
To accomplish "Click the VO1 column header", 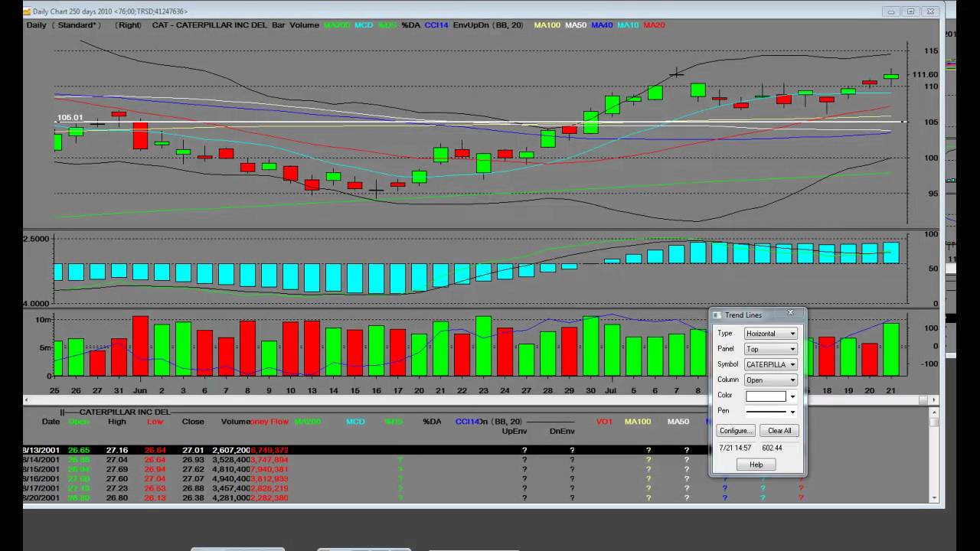I will (x=605, y=422).
